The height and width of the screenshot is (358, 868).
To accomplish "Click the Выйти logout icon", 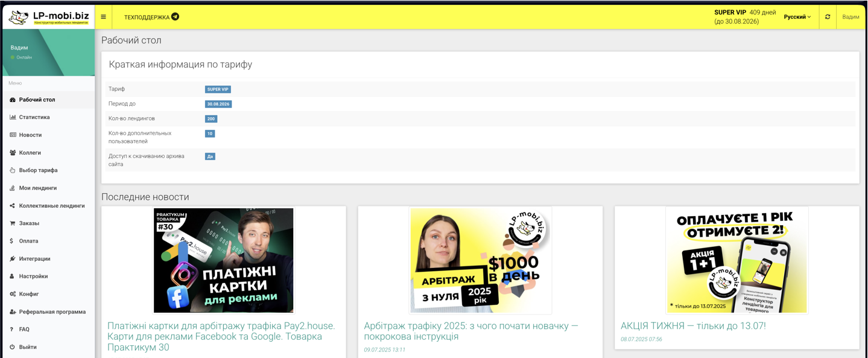I will [11, 347].
